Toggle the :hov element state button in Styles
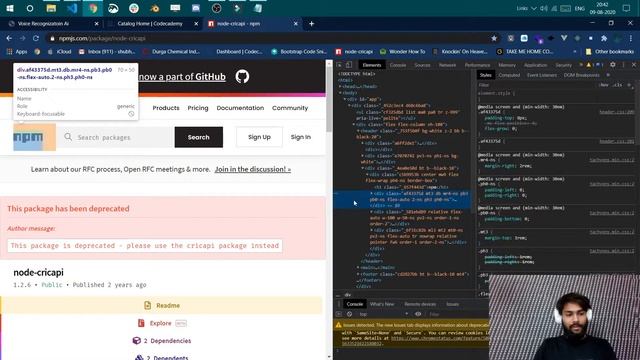 [604, 85]
